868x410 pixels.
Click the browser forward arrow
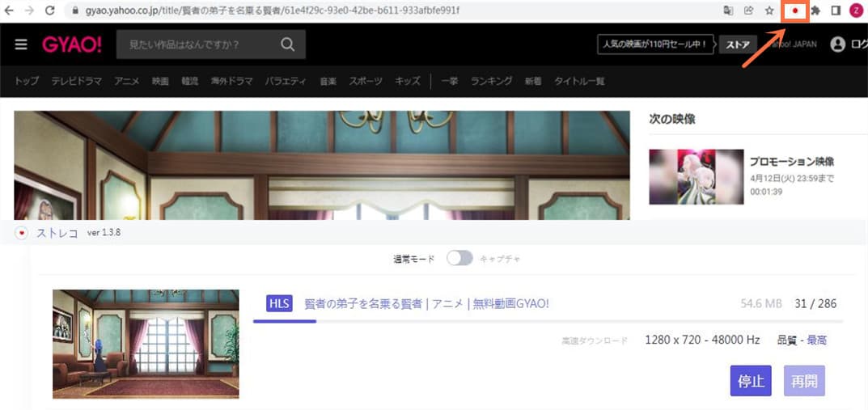pos(29,11)
